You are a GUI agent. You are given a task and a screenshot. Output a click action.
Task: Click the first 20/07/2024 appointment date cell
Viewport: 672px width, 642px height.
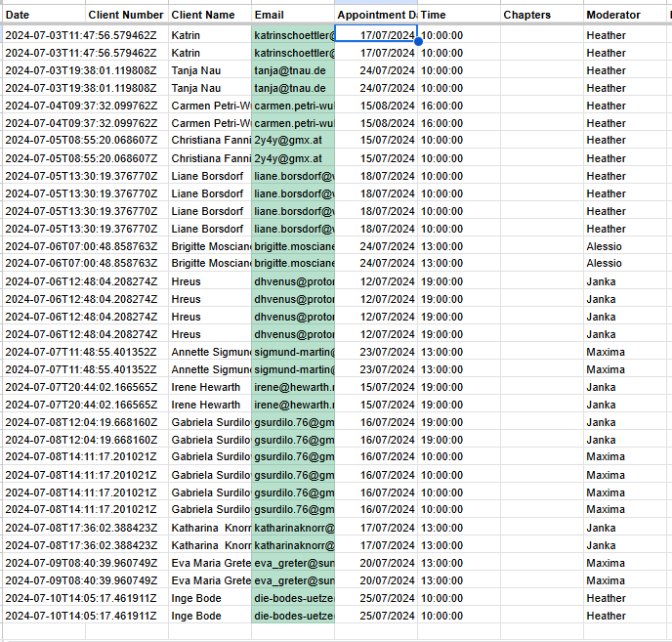coord(376,563)
